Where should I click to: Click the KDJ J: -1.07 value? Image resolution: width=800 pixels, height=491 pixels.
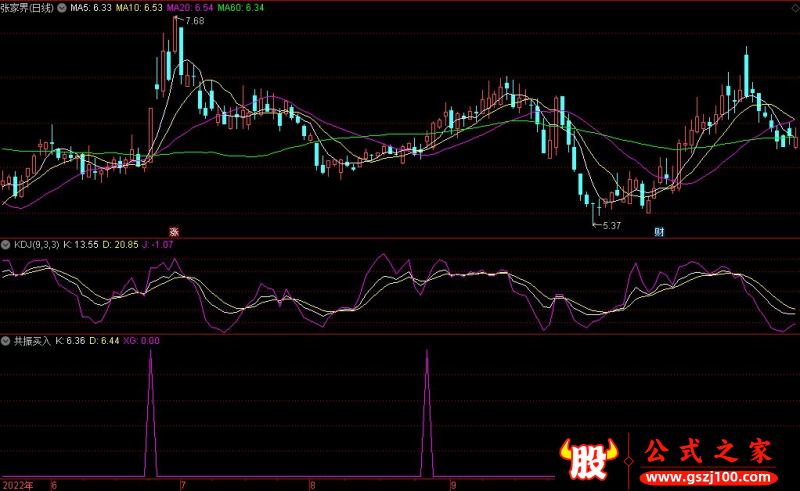pos(158,245)
